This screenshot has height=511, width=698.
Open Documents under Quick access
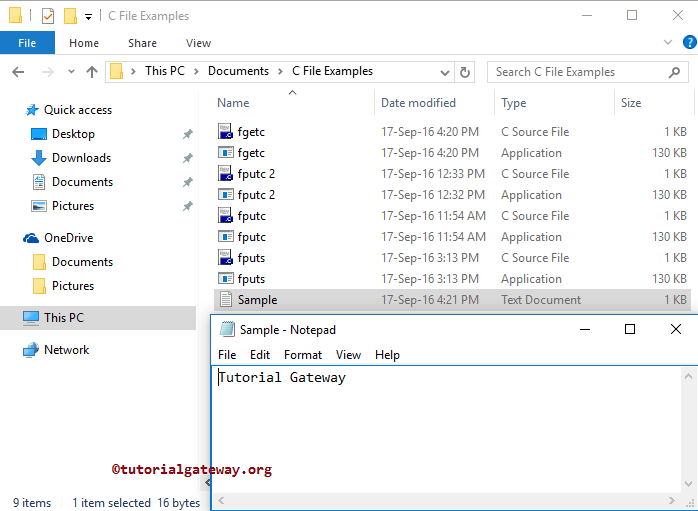coord(82,182)
